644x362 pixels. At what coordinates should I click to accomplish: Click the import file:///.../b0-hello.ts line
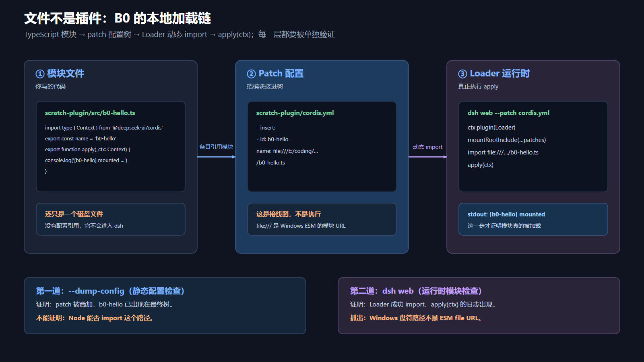tap(503, 152)
